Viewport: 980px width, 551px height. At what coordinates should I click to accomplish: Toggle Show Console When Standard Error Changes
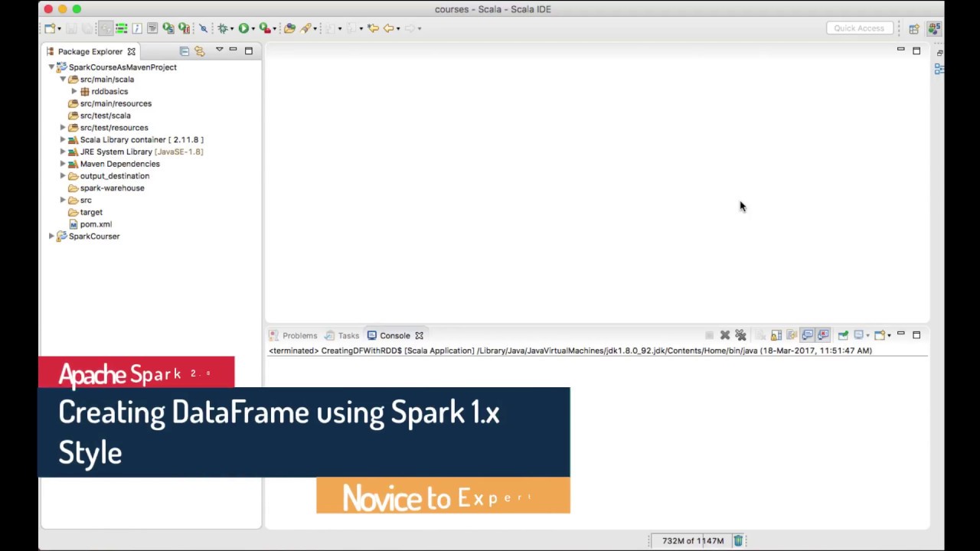824,335
